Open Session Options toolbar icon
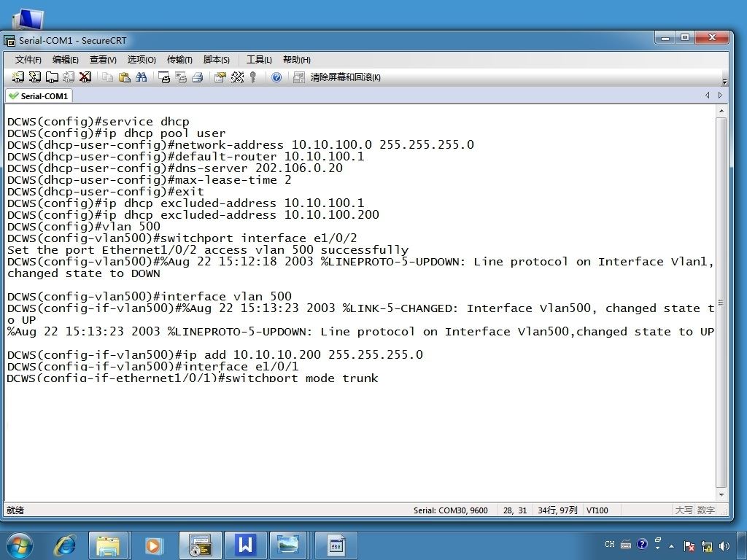The height and width of the screenshot is (560, 747). (x=220, y=77)
